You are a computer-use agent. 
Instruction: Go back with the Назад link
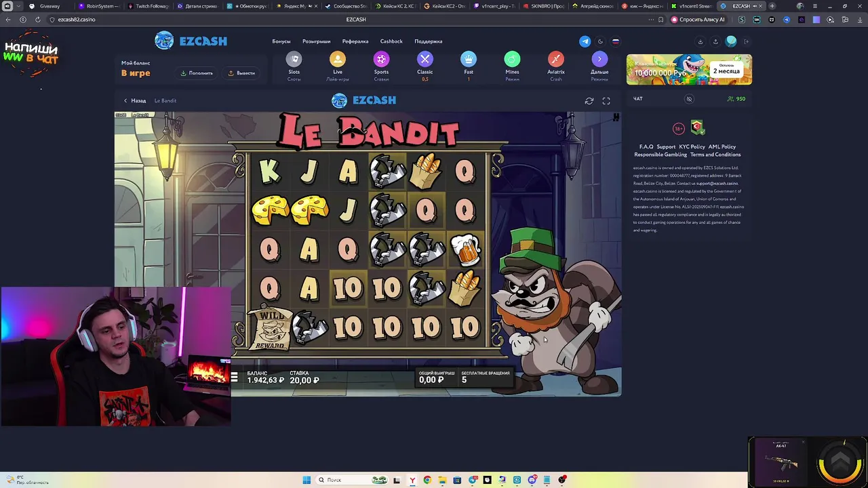[x=135, y=100]
